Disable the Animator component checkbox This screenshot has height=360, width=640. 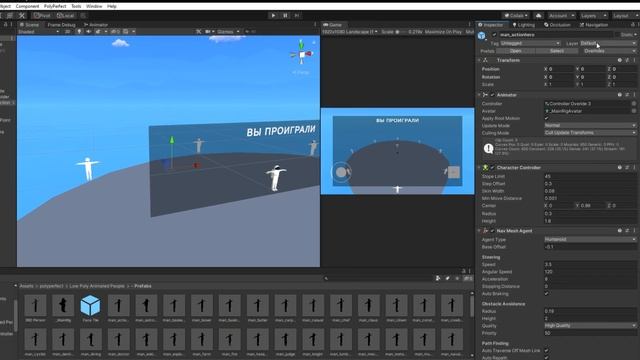[x=492, y=95]
